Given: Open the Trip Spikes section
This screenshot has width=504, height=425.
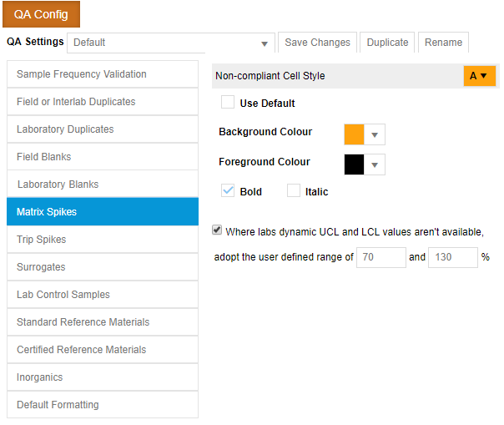Looking at the screenshot, I should coord(103,240).
